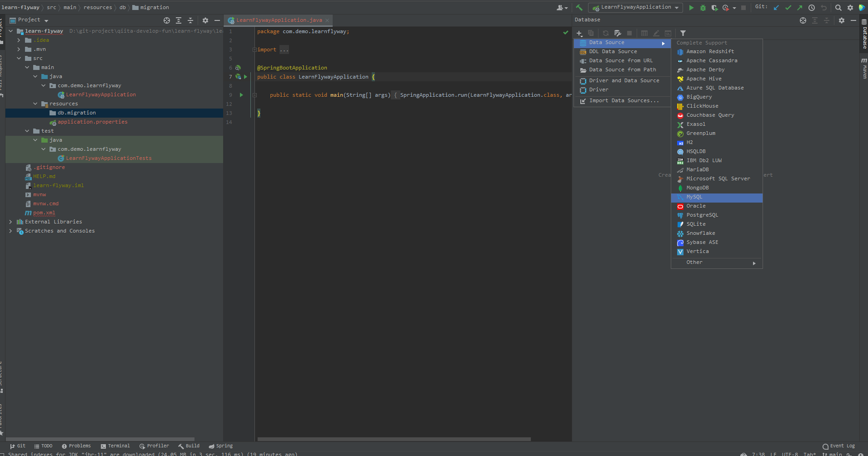Viewport: 868px width, 456px height.
Task: Collapse the test folder
Action: click(x=27, y=131)
